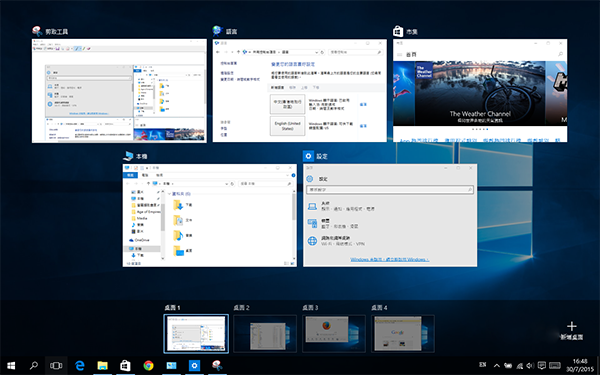Select OneDrive in the 本機 sidebar
Image resolution: width=600 pixels, height=375 pixels.
tap(139, 240)
